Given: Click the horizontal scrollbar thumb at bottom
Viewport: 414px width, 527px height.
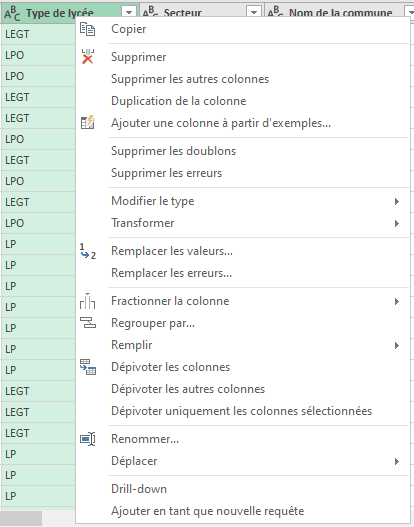Looking at the screenshot, I should 21,519.
